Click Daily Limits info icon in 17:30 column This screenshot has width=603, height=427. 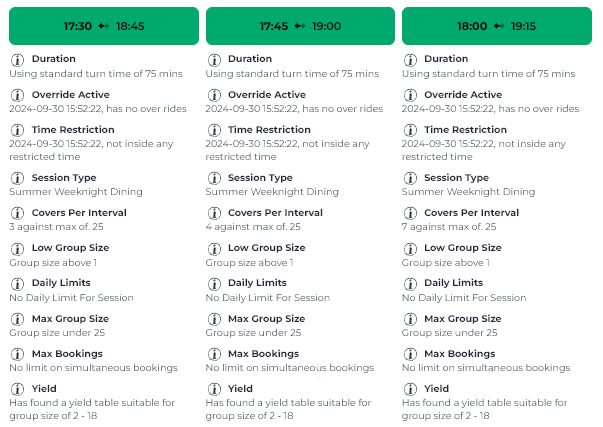pos(17,284)
